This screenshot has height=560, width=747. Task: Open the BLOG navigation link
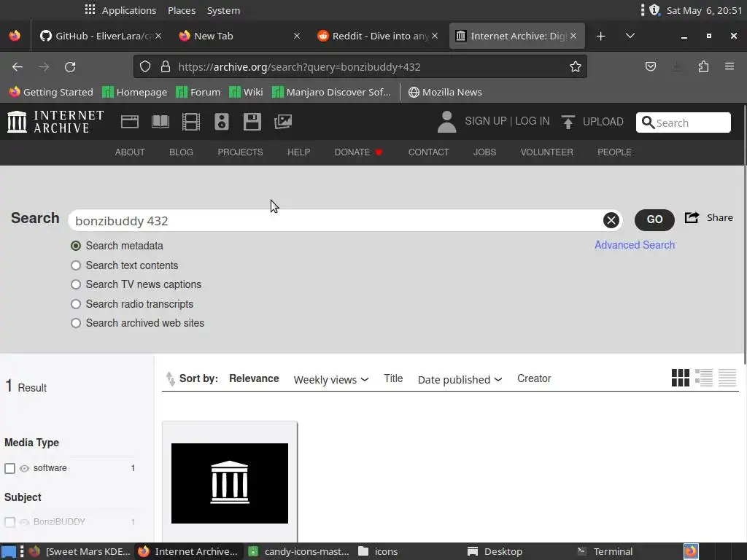tap(181, 152)
